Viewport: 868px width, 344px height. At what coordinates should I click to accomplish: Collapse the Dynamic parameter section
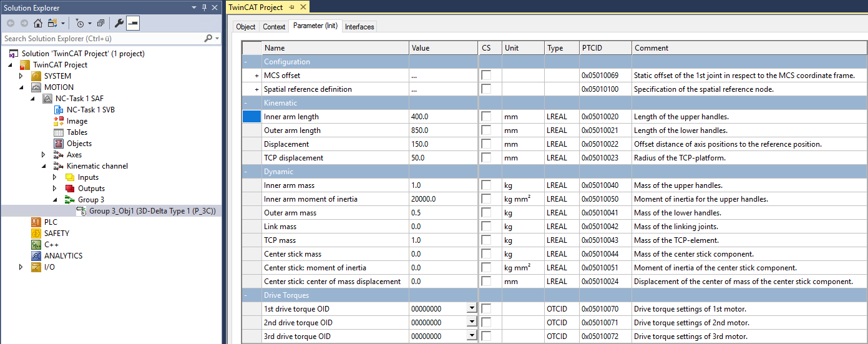pos(246,172)
